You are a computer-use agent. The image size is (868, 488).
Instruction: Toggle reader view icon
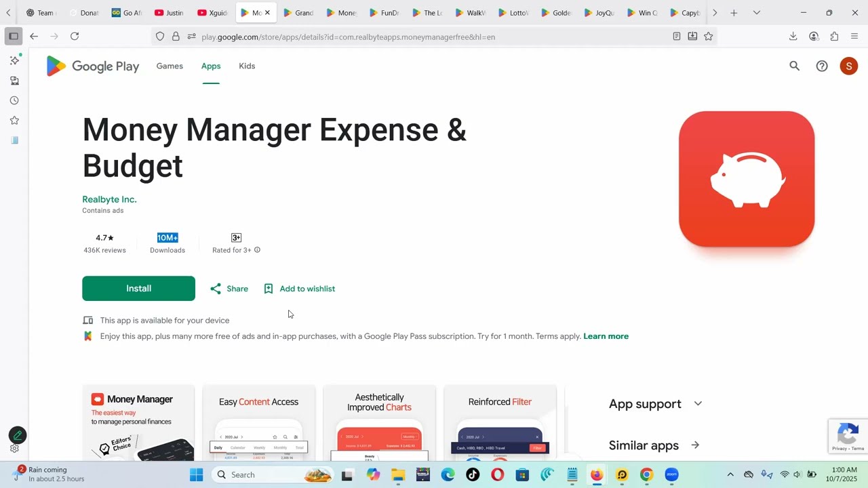coord(677,37)
